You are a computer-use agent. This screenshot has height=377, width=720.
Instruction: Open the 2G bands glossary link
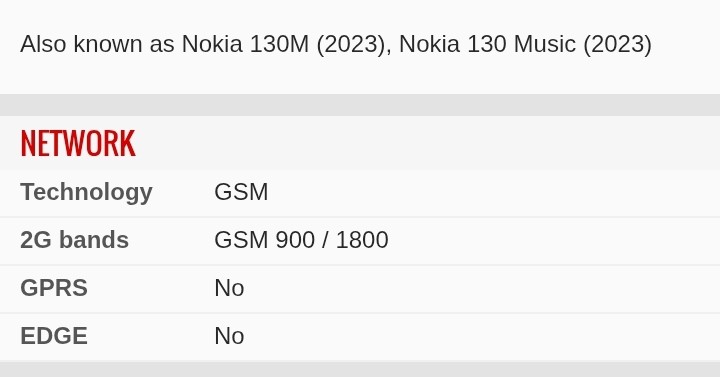coord(74,240)
